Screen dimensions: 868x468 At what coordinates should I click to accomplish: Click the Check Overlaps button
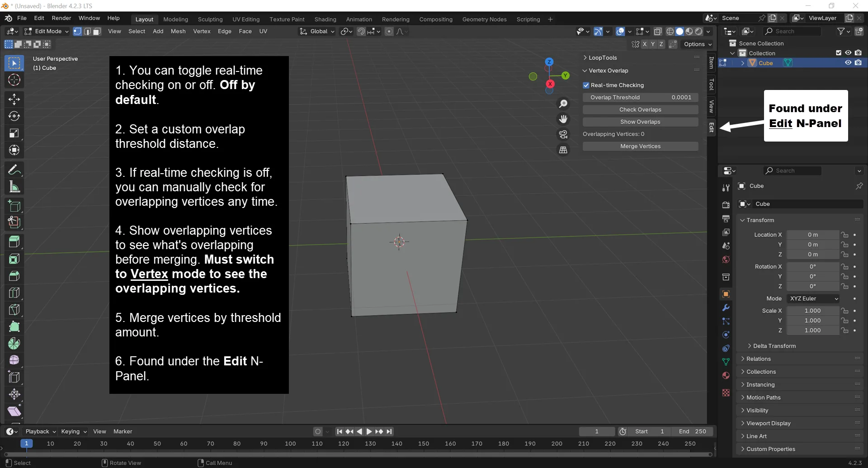click(640, 109)
